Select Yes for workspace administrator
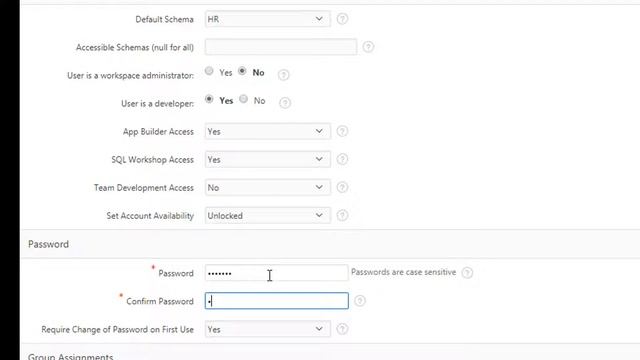 tap(209, 71)
